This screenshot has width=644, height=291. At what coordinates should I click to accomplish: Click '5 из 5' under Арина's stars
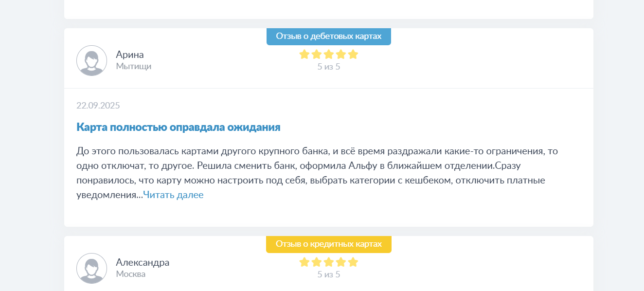(x=329, y=67)
